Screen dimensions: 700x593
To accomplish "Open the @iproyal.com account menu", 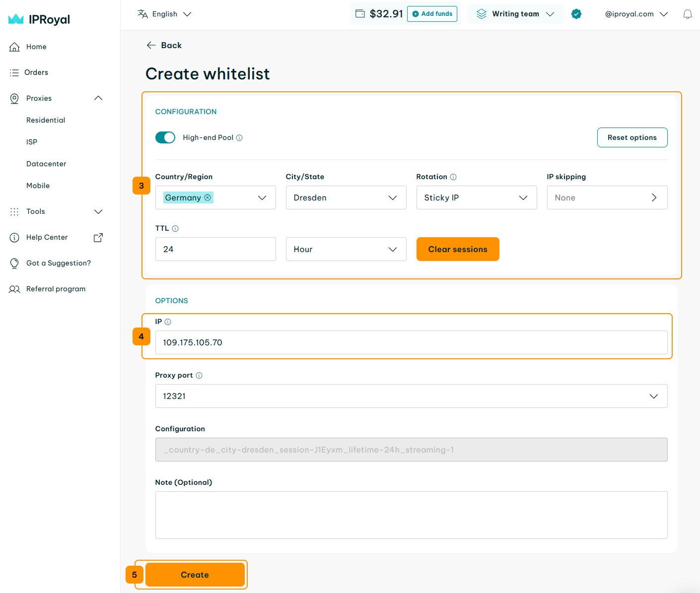I will [636, 14].
